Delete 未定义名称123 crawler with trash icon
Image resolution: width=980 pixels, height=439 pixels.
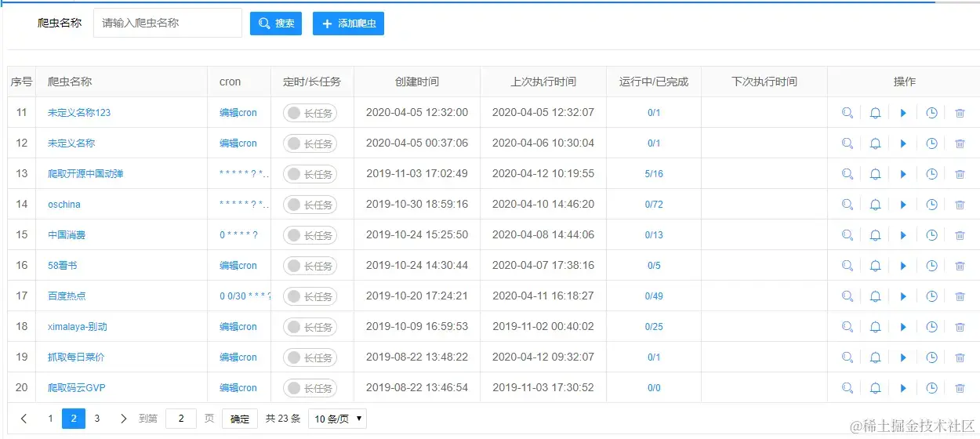pyautogui.click(x=960, y=113)
